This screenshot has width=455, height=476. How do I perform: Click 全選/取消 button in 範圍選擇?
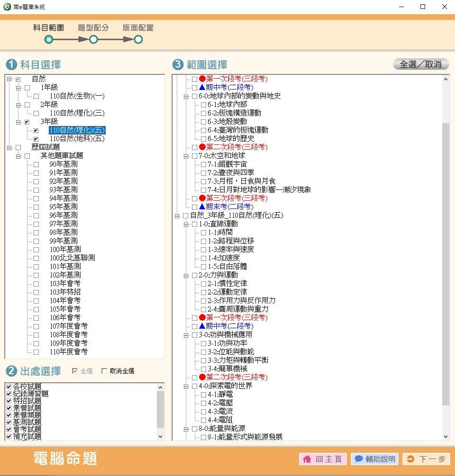click(x=421, y=64)
